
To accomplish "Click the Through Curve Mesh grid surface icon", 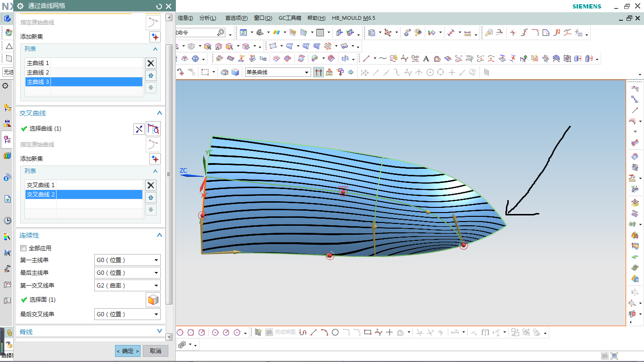I will click(317, 46).
